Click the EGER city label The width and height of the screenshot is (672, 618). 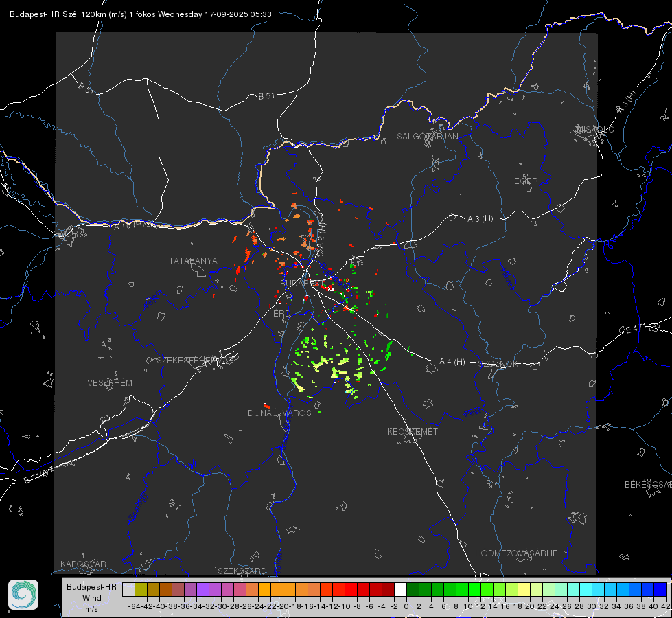coord(526,181)
